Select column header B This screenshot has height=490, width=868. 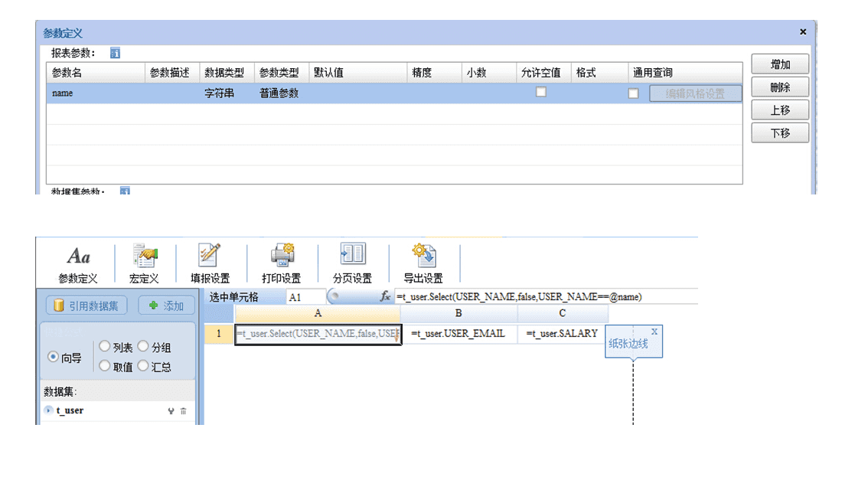(458, 313)
